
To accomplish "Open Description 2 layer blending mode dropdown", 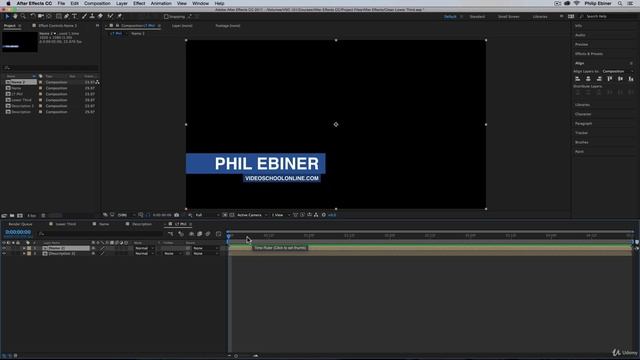I will (x=144, y=253).
